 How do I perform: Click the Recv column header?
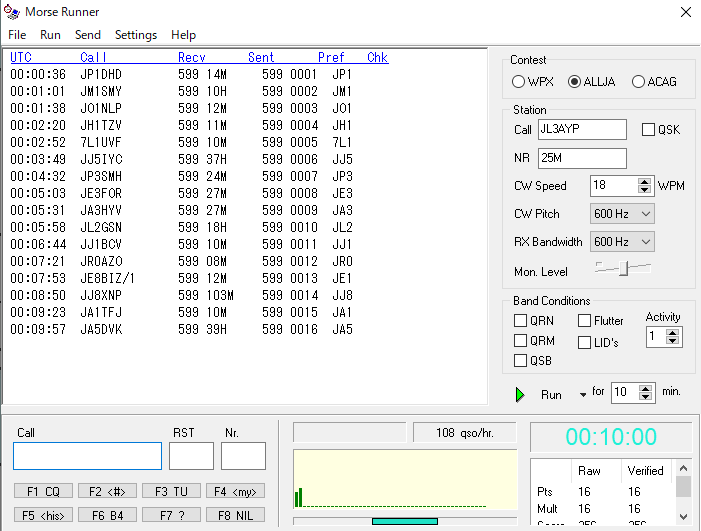pyautogui.click(x=191, y=57)
